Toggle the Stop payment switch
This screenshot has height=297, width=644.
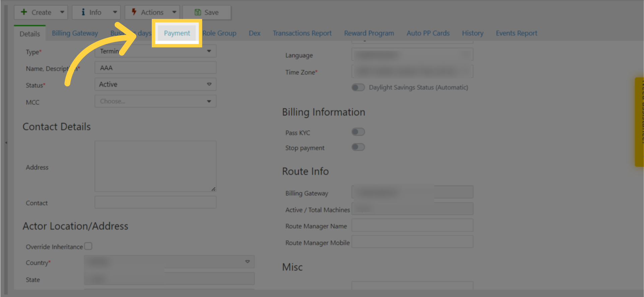point(358,147)
